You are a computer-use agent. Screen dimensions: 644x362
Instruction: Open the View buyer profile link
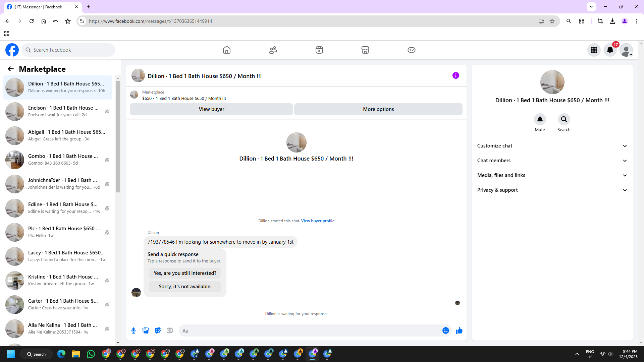tap(318, 221)
